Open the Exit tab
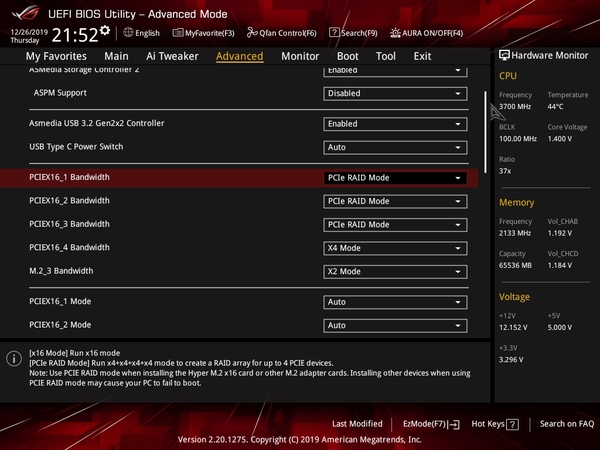This screenshot has width=600, height=450. (422, 56)
